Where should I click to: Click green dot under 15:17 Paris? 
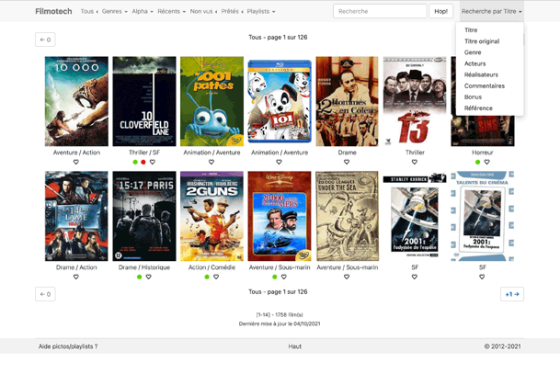point(139,277)
